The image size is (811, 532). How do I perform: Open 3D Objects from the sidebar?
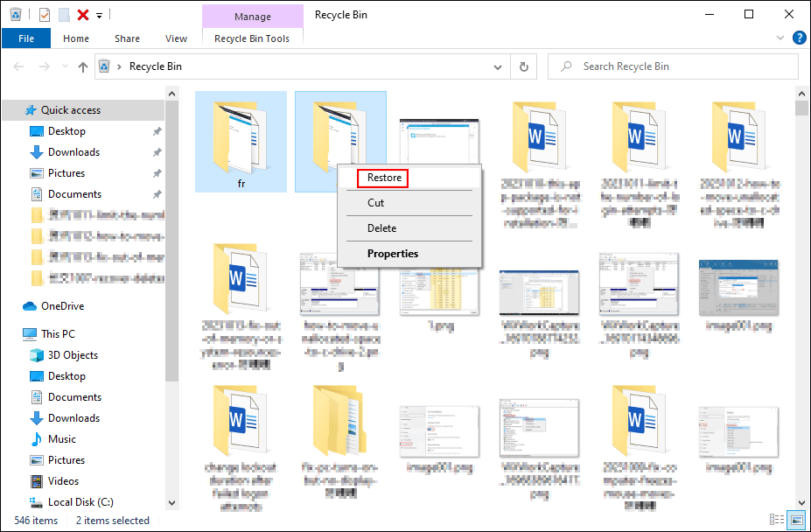tap(72, 354)
